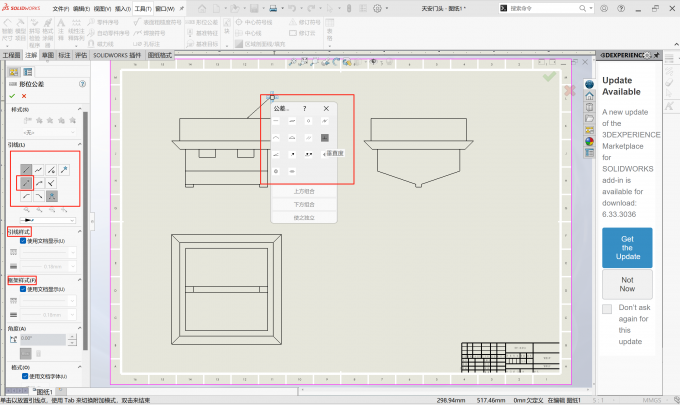The image size is (680, 405).
Task: Pick the circularity symbol in tolerance popup
Action: (308, 121)
